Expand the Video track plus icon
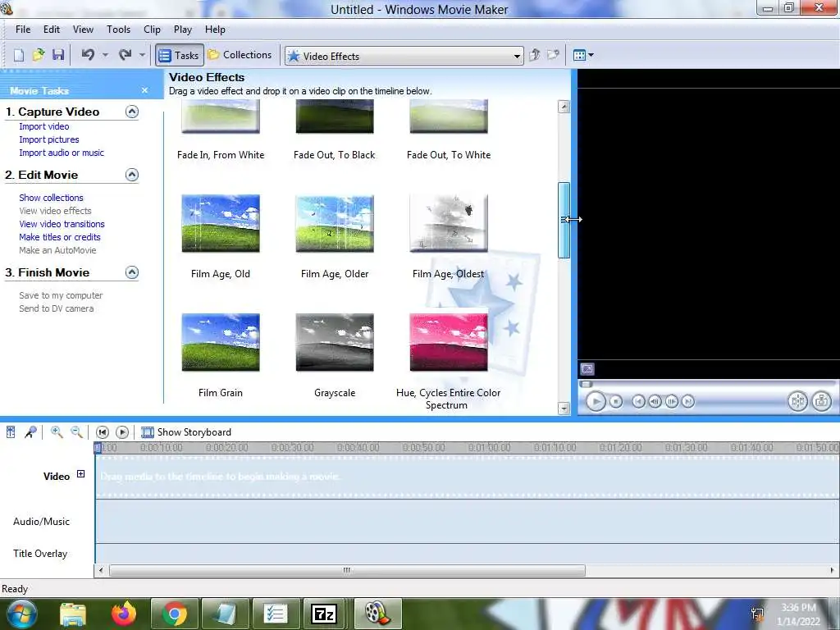This screenshot has height=630, width=840. [80, 473]
